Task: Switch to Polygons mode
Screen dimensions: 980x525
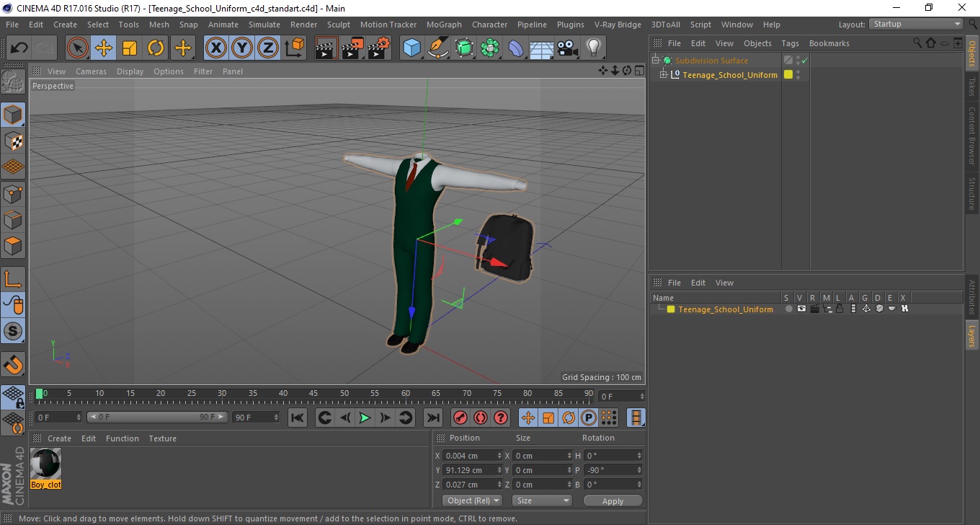Action: coord(13,245)
